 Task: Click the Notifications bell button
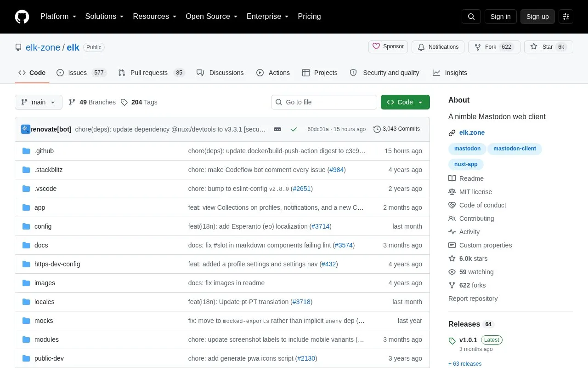click(x=438, y=47)
